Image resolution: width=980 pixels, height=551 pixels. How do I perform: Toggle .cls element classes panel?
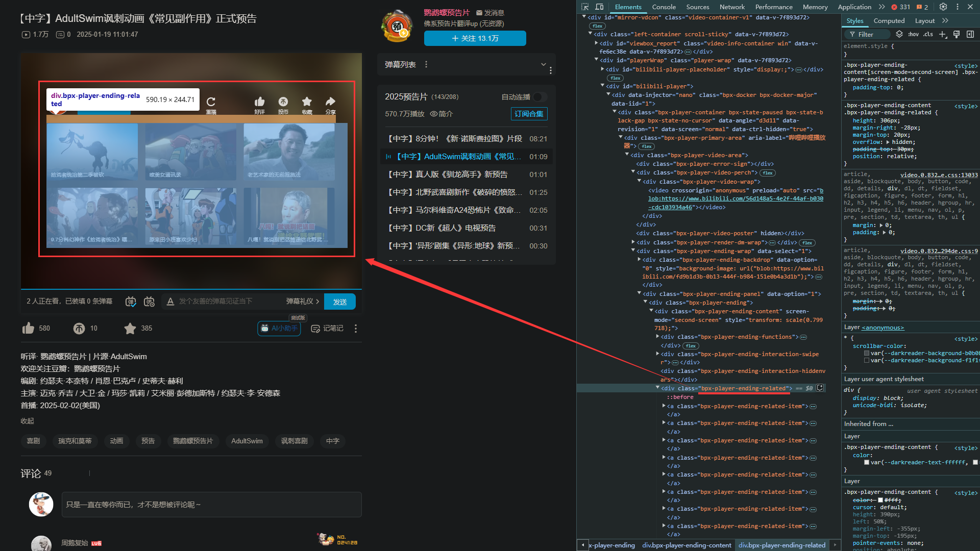(x=928, y=34)
